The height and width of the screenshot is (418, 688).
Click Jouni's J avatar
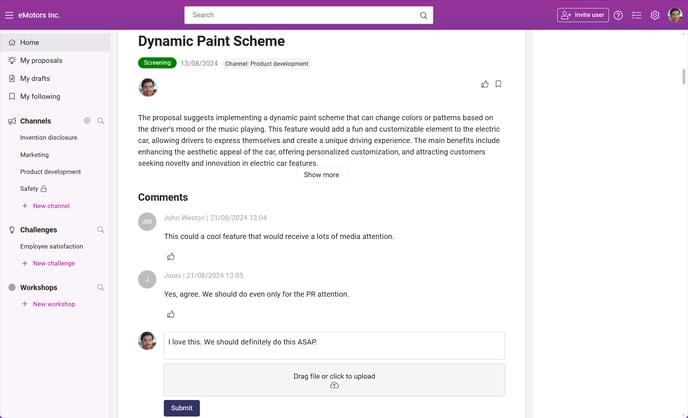[147, 279]
